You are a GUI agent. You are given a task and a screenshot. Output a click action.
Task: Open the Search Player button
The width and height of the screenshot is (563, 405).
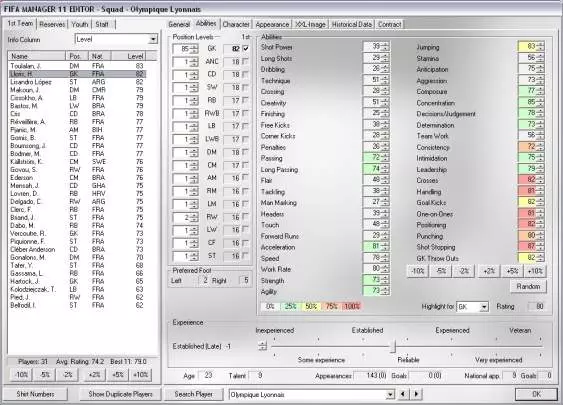(193, 394)
